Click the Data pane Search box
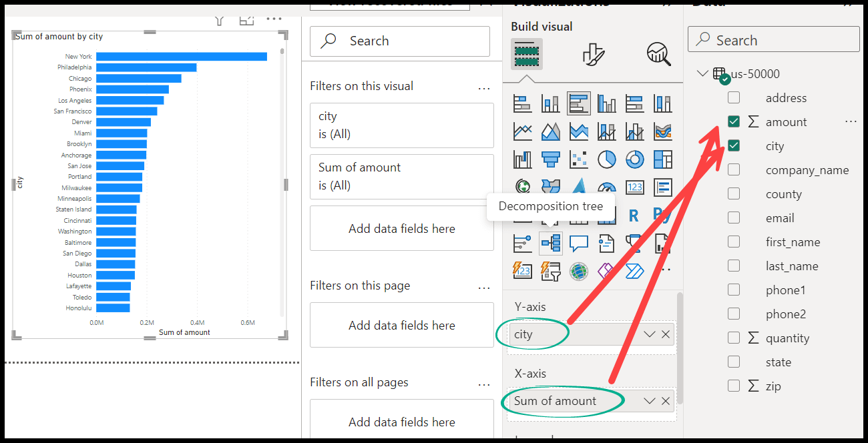This screenshot has width=868, height=443. tap(774, 39)
